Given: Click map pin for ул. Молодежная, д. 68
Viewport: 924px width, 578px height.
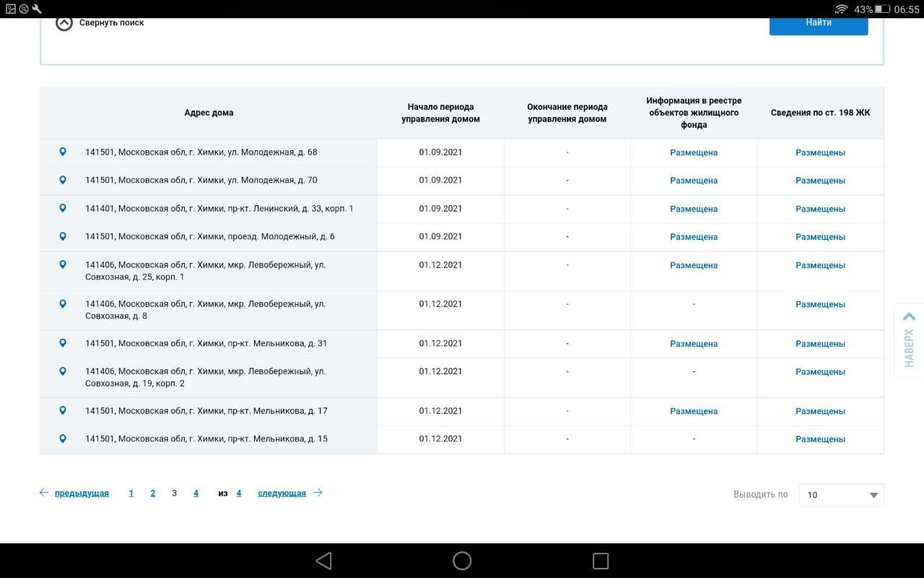Looking at the screenshot, I should (63, 152).
